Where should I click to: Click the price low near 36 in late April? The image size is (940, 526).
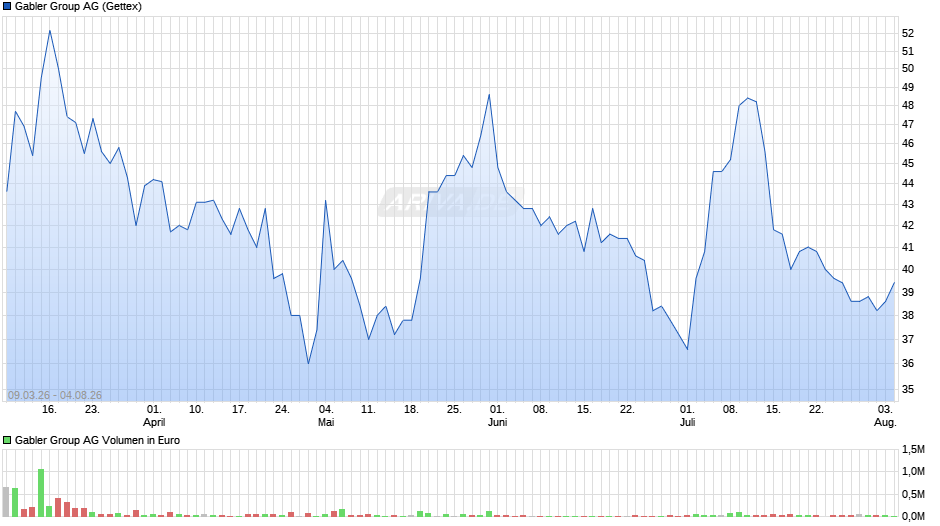click(308, 363)
